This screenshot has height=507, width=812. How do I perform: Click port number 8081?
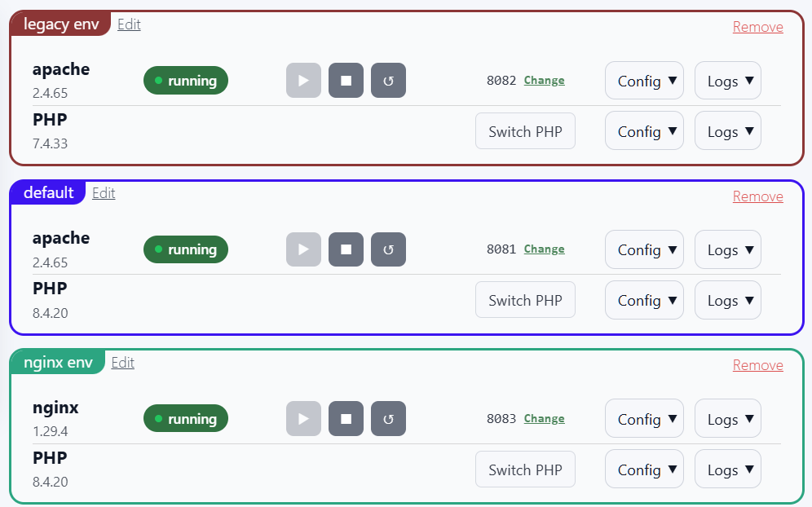[501, 249]
